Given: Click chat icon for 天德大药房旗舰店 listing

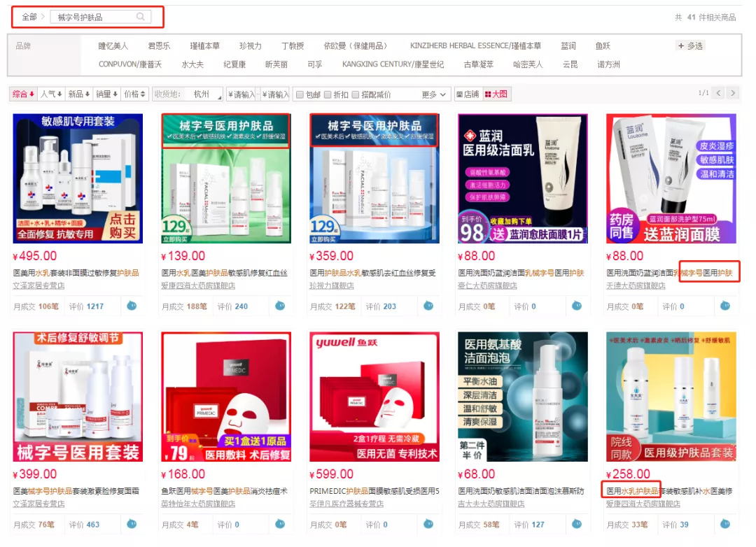Looking at the screenshot, I should (725, 306).
